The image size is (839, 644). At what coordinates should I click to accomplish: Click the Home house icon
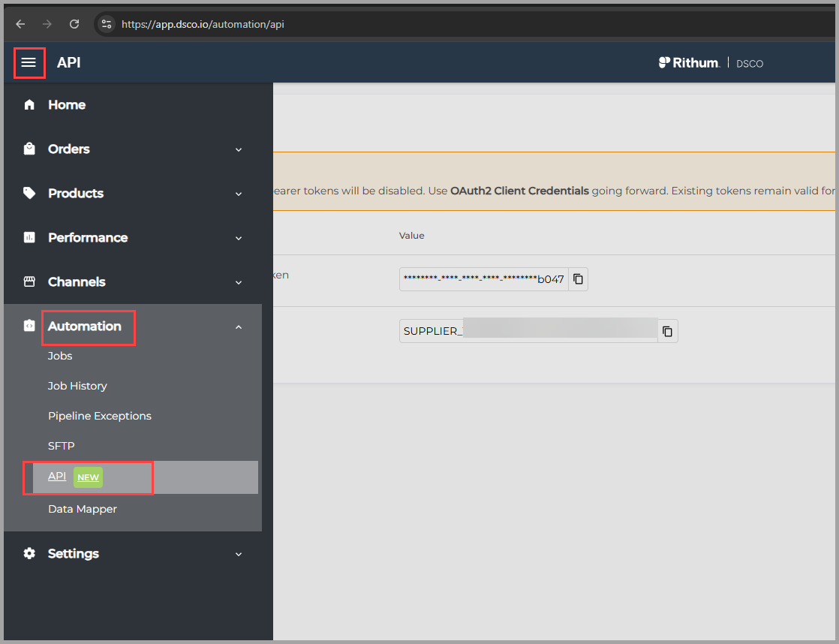[29, 104]
